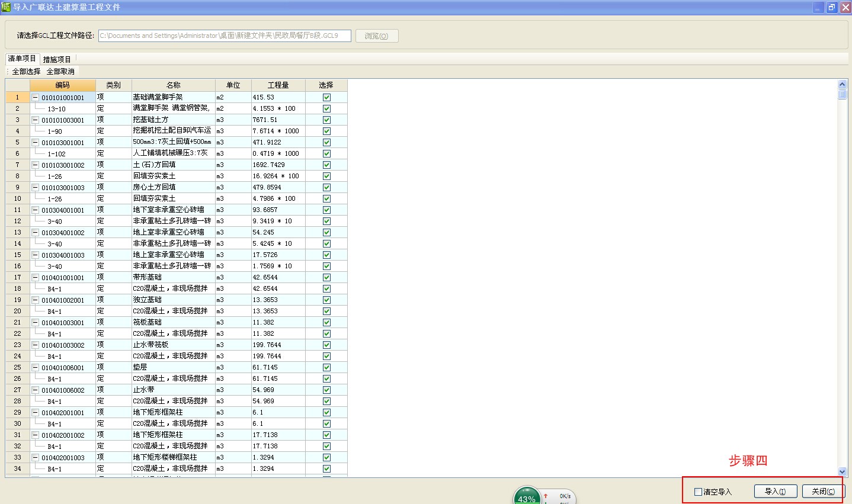Viewport: 852px width, 504px height.
Task: Click the 选择 column header
Action: (x=326, y=85)
